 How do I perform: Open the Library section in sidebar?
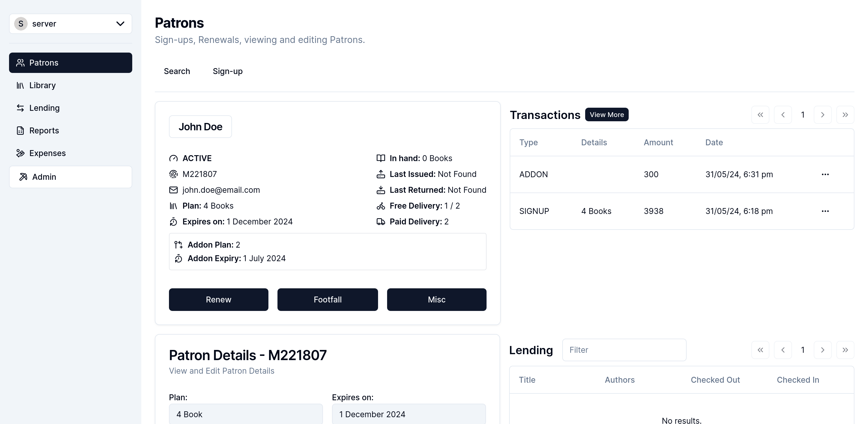coord(42,85)
